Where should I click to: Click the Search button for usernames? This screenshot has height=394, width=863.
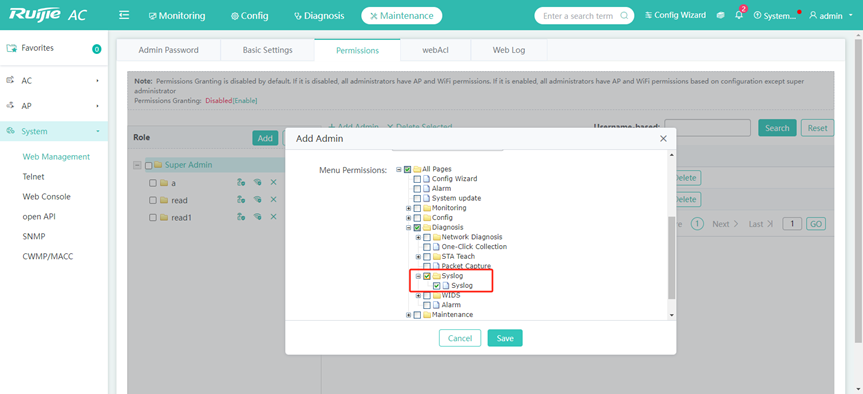pos(777,128)
